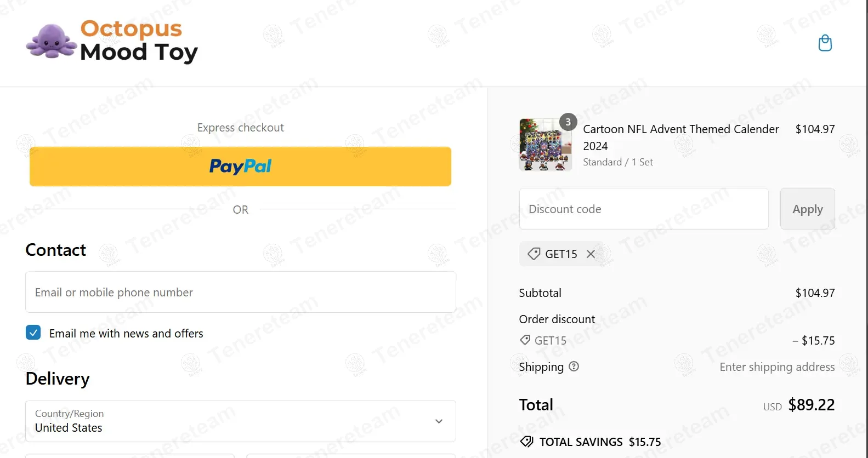Focus the Email or mobile phone field

coord(240,292)
